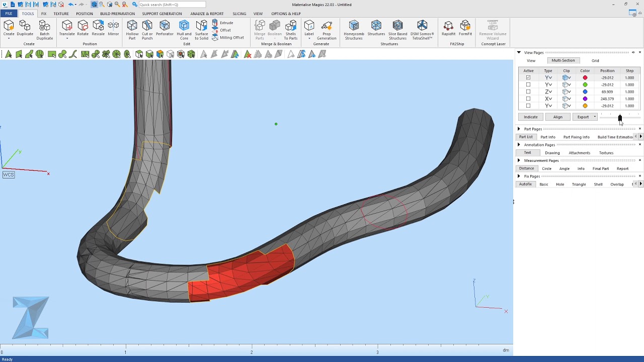The width and height of the screenshot is (644, 362).
Task: Expand the Translate dropdown arrow
Action: click(x=67, y=39)
